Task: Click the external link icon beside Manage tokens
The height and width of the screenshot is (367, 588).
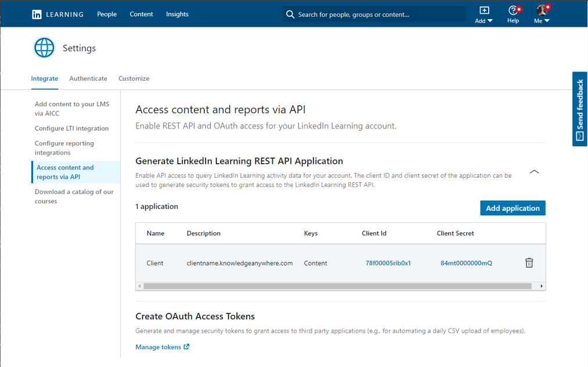Action: (185, 346)
